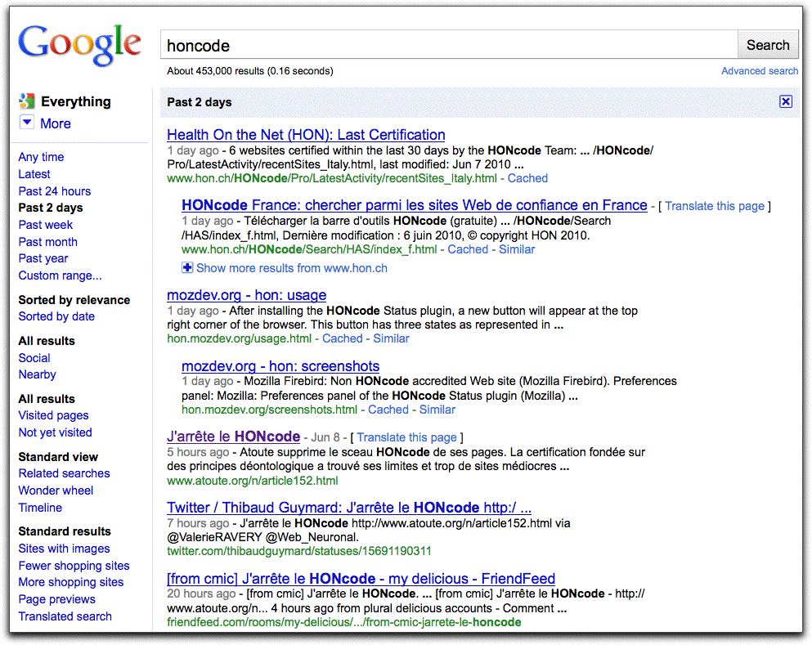Click the Past 2 days heading bar

pos(479,102)
